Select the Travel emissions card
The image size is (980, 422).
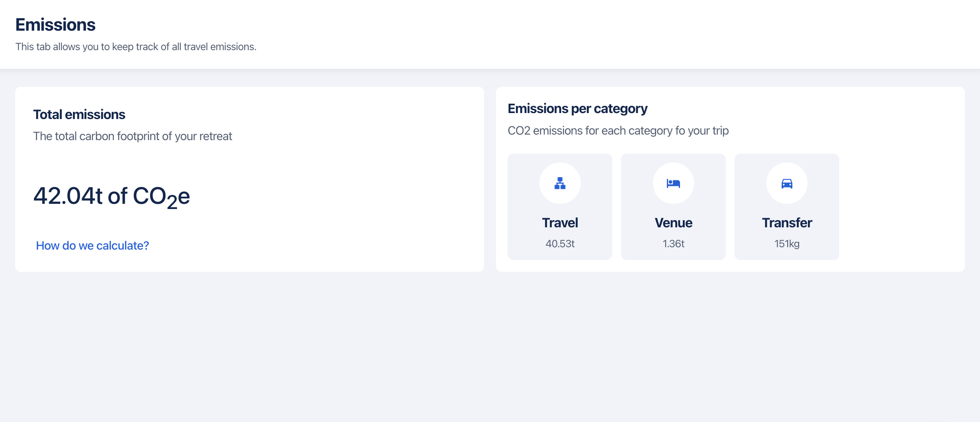pos(560,207)
